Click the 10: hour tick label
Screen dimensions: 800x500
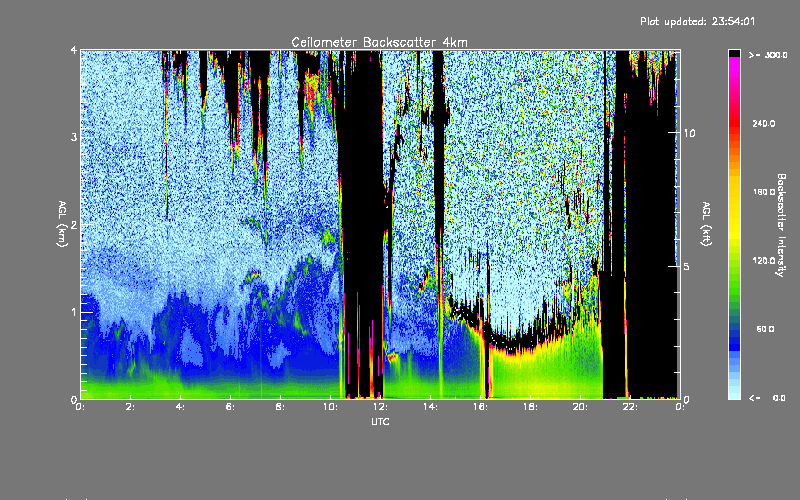point(330,407)
